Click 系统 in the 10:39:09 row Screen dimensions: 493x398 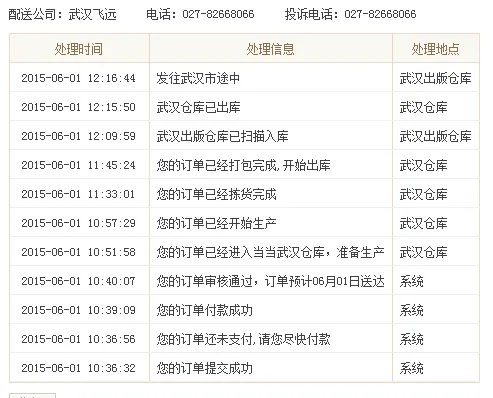click(x=412, y=310)
